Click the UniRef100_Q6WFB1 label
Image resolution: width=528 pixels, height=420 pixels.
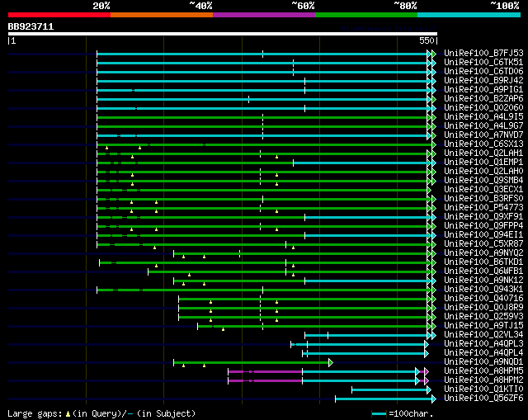[483, 271]
